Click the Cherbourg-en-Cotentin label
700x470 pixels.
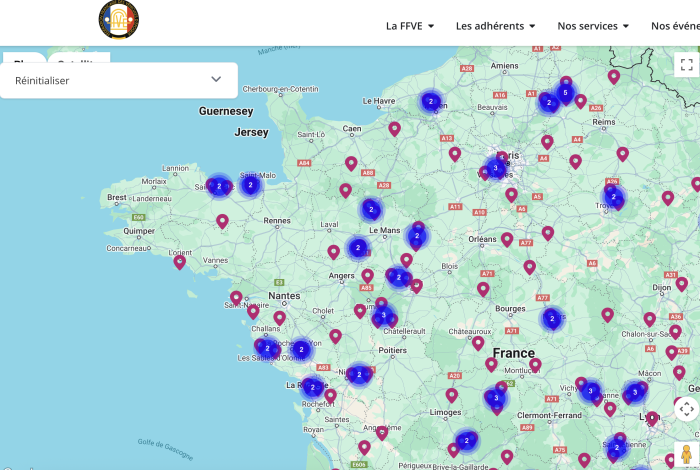(x=280, y=89)
